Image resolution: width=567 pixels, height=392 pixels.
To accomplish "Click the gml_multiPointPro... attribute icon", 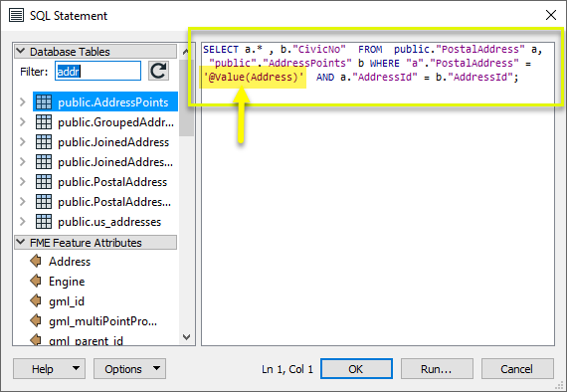I will [x=36, y=320].
